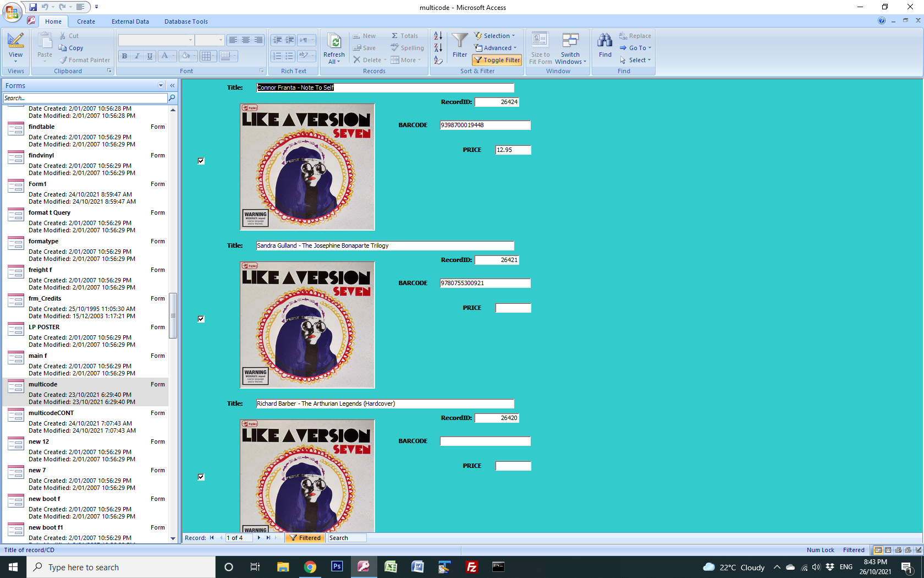The image size is (924, 578).
Task: Click Clear All Sorts icon
Action: (438, 60)
